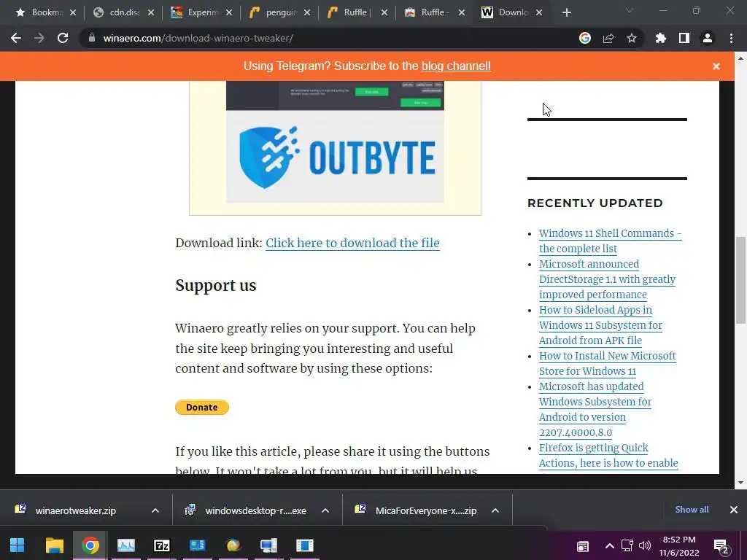Dismiss the Telegram banner

pyautogui.click(x=716, y=66)
